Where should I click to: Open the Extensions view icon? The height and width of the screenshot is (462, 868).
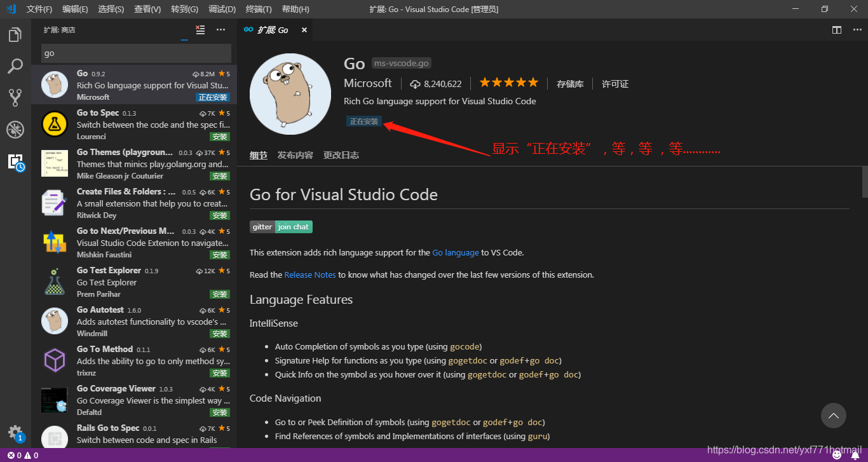point(15,161)
